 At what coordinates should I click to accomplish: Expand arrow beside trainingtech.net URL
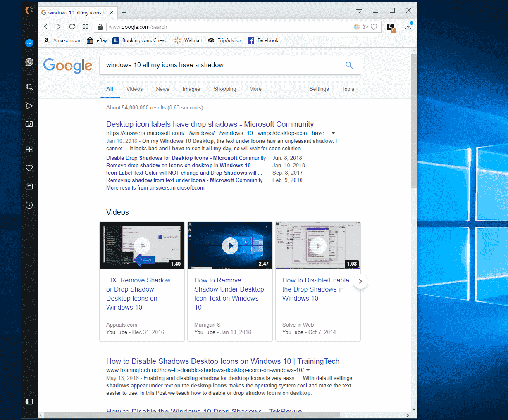pos(308,370)
